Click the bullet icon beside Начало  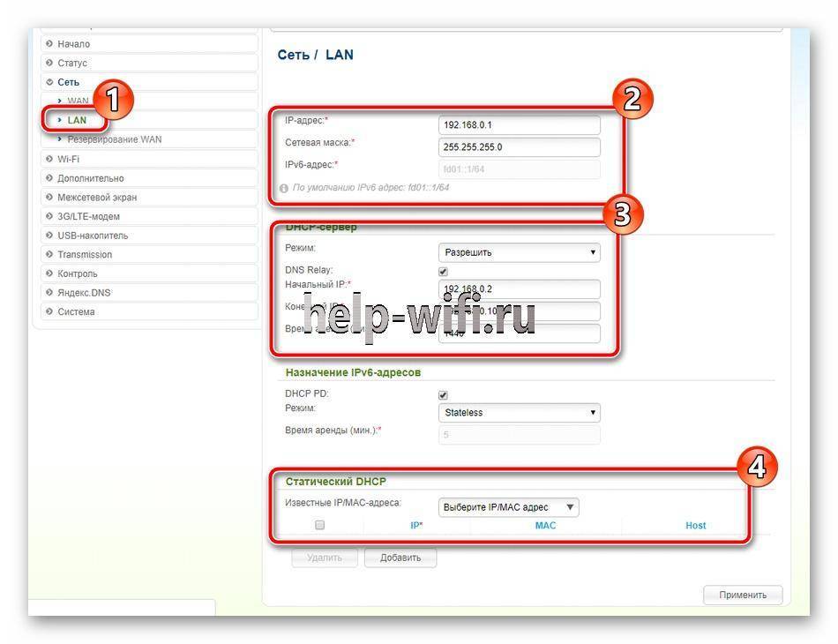point(49,43)
